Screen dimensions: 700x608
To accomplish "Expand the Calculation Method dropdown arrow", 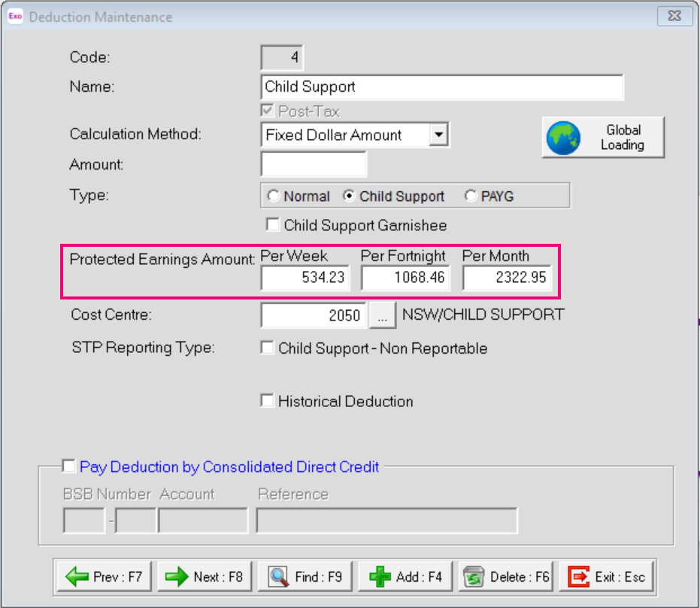I will tap(439, 135).
